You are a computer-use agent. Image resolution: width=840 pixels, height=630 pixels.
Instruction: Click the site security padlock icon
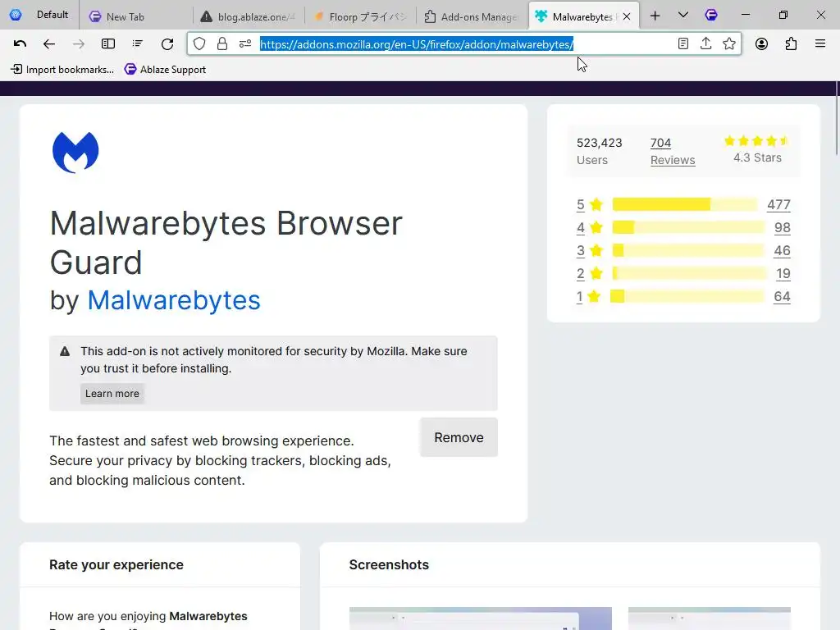coord(222,44)
